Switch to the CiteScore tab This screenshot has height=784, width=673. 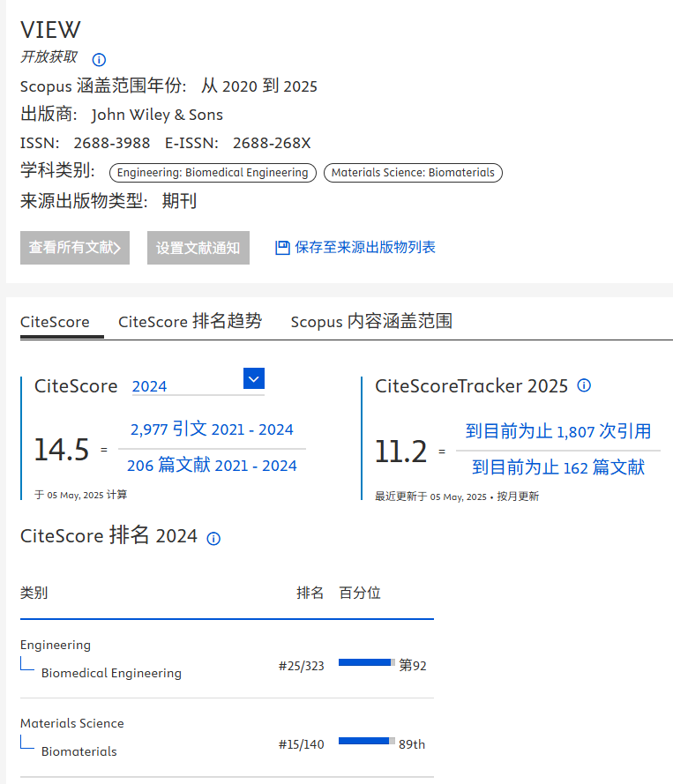[55, 322]
